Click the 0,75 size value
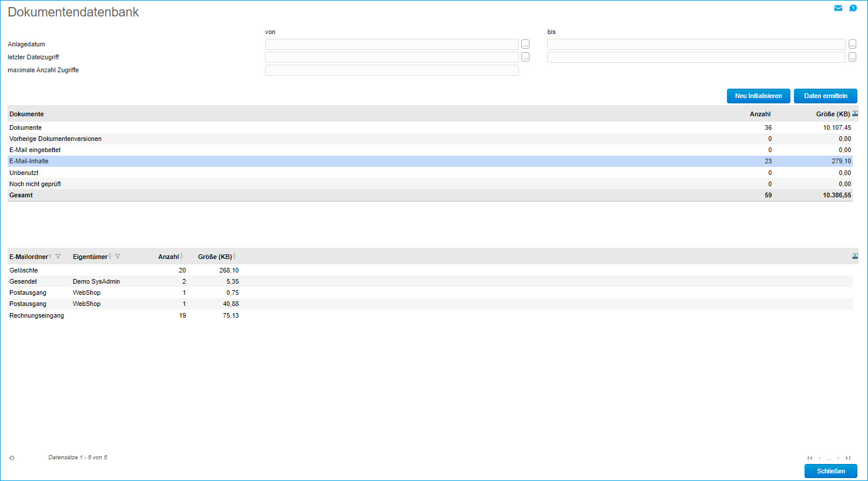Screen dimensions: 868x481 pos(233,292)
